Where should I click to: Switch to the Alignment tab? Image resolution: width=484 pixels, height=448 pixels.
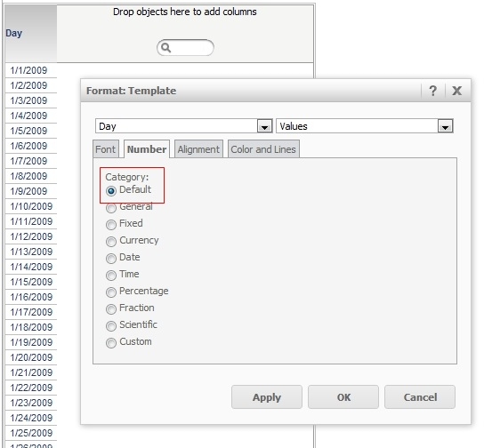tap(198, 149)
